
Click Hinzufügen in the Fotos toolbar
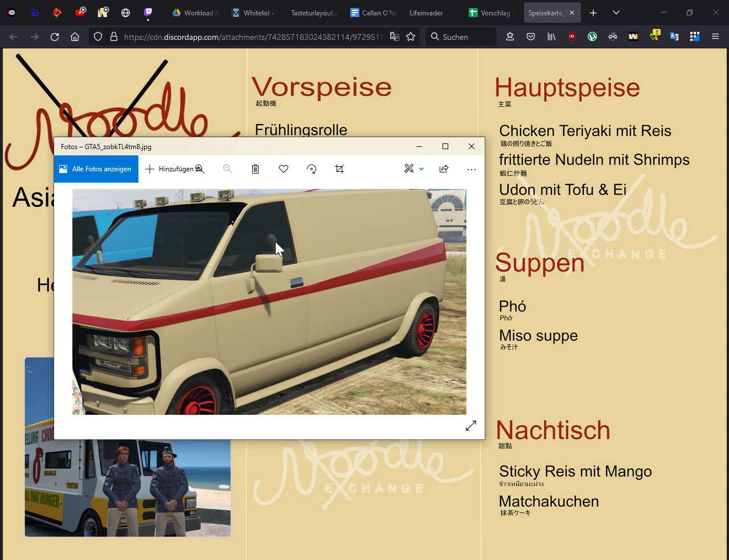point(170,169)
